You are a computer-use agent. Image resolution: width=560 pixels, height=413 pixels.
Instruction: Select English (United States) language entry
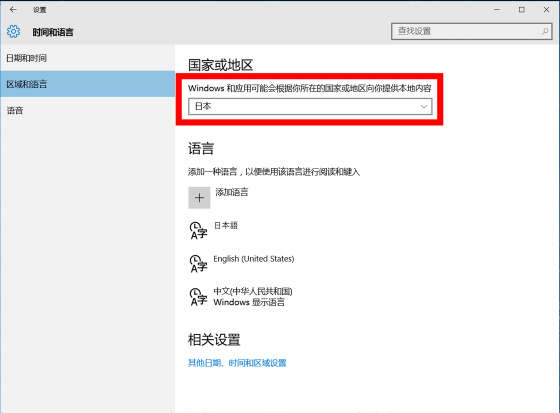point(254,259)
